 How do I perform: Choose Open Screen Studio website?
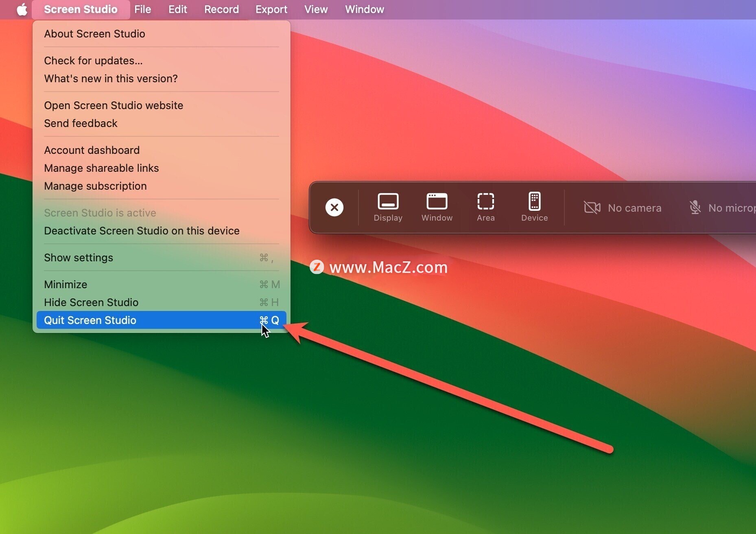pos(161,105)
